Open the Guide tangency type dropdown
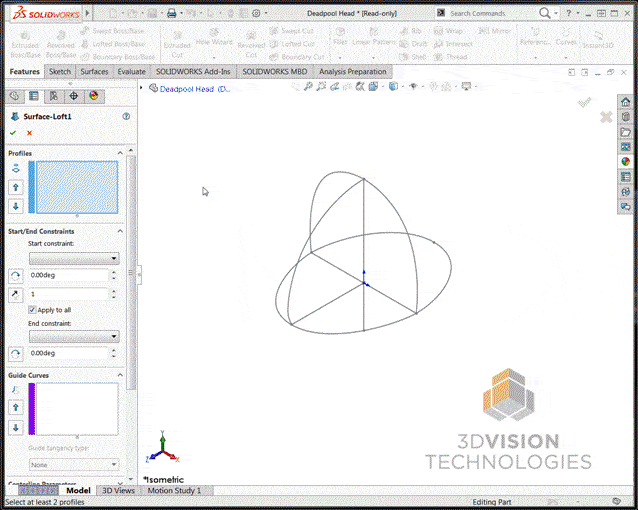638x510 pixels. [74, 464]
